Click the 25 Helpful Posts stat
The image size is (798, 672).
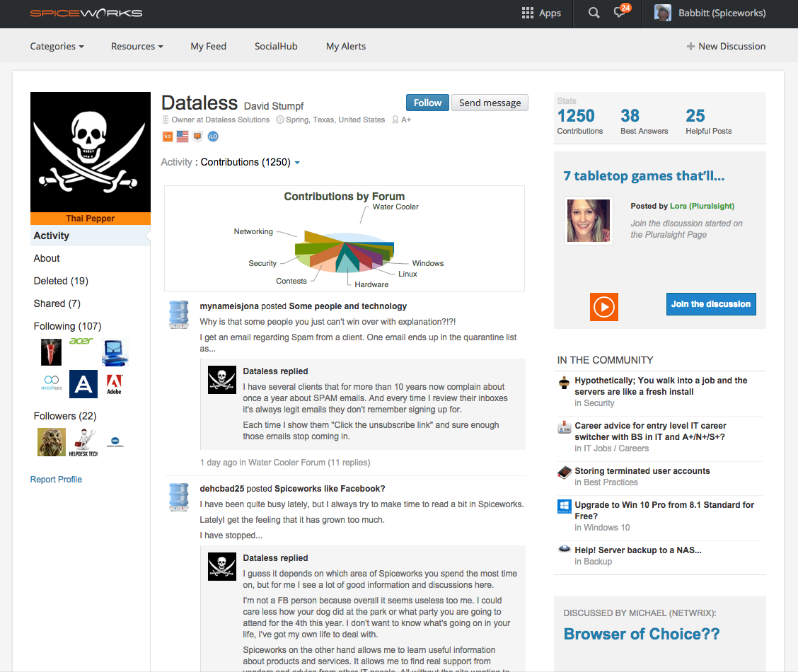[x=708, y=121]
